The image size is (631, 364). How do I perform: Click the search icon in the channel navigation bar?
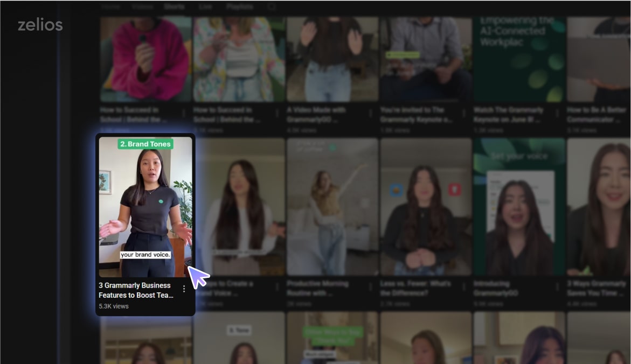(x=272, y=6)
